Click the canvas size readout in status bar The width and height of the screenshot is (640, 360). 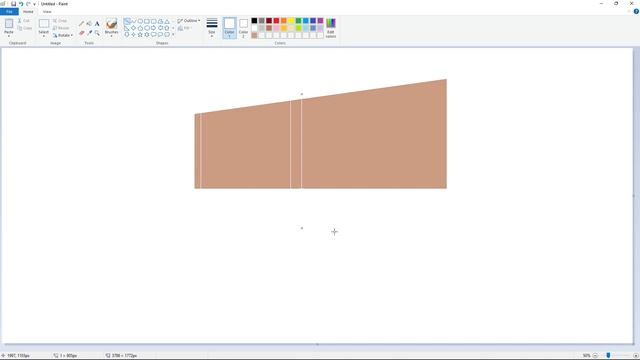click(x=121, y=356)
